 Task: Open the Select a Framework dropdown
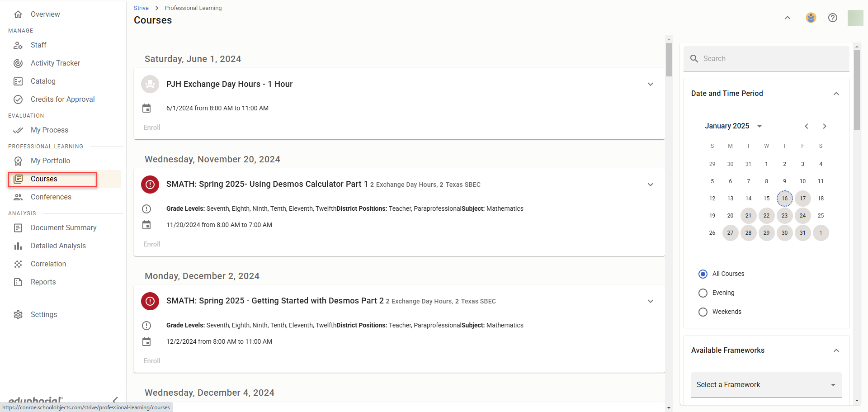pos(766,385)
